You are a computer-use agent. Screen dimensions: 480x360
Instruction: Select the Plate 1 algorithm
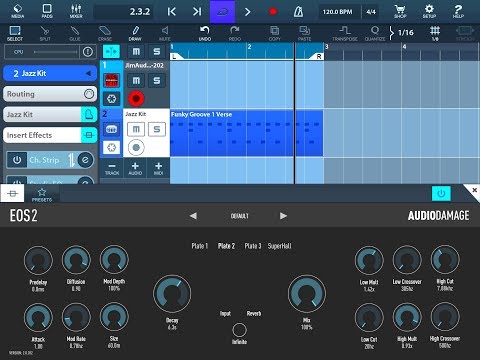tap(199, 246)
